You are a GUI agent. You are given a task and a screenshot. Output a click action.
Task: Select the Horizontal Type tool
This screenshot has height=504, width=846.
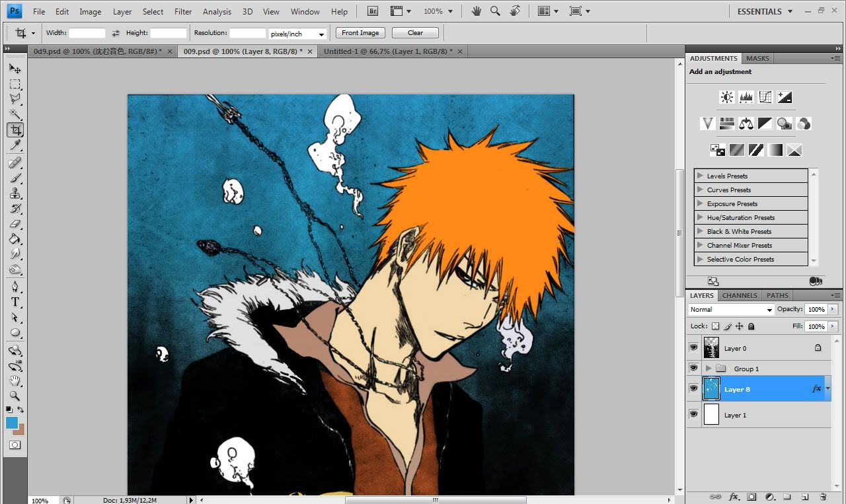[x=15, y=302]
